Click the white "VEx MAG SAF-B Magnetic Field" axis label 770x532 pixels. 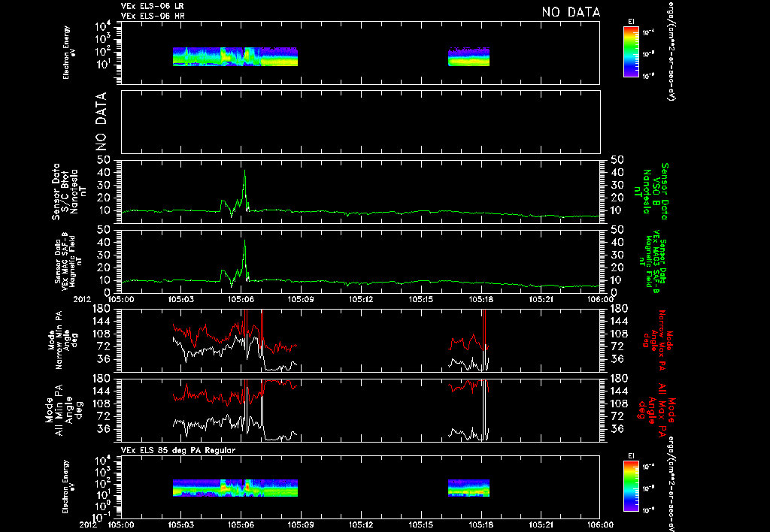(x=68, y=260)
